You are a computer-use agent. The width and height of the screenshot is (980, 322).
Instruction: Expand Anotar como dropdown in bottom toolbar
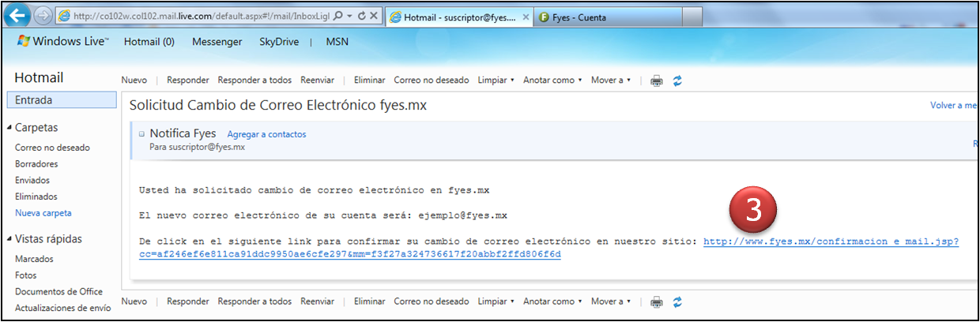(552, 301)
